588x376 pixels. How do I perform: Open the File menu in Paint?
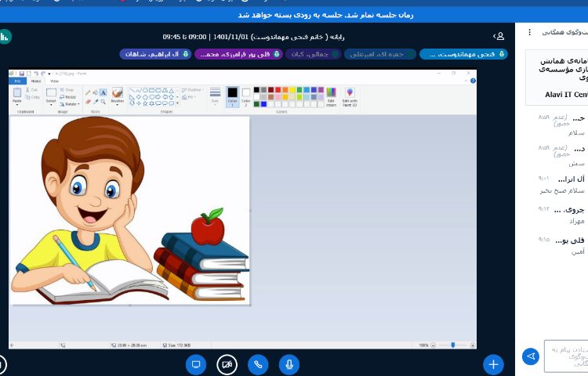click(x=17, y=81)
